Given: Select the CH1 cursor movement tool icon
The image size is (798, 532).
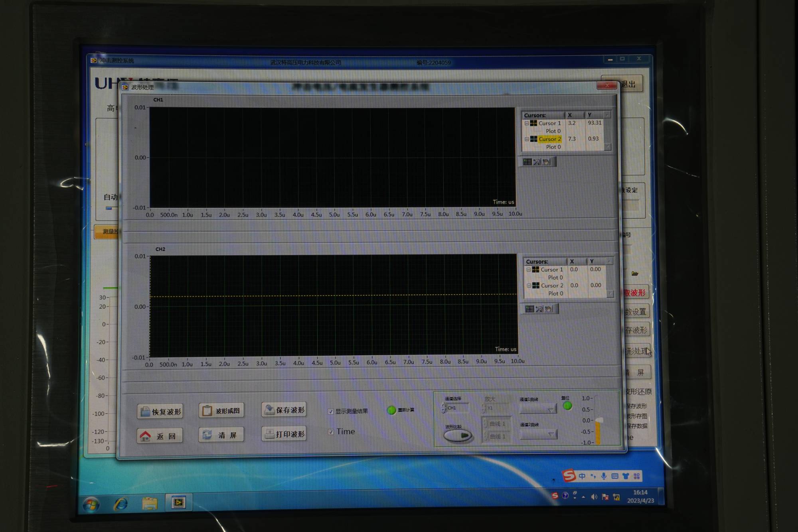Looking at the screenshot, I should pos(527,162).
